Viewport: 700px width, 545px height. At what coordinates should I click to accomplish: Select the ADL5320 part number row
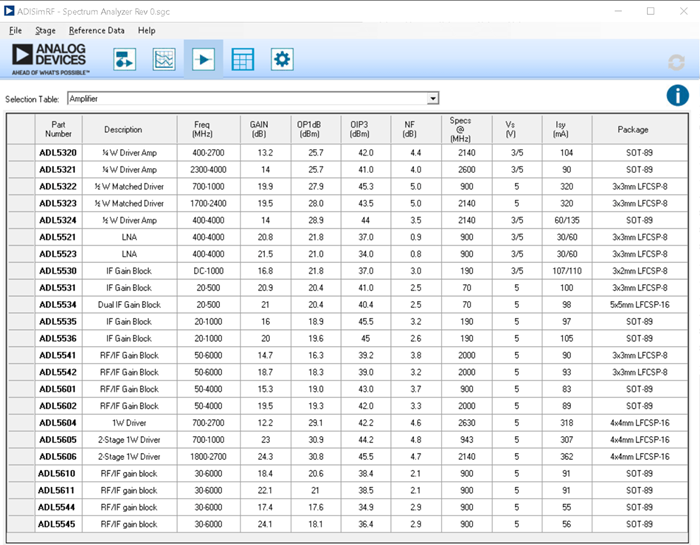[x=58, y=153]
